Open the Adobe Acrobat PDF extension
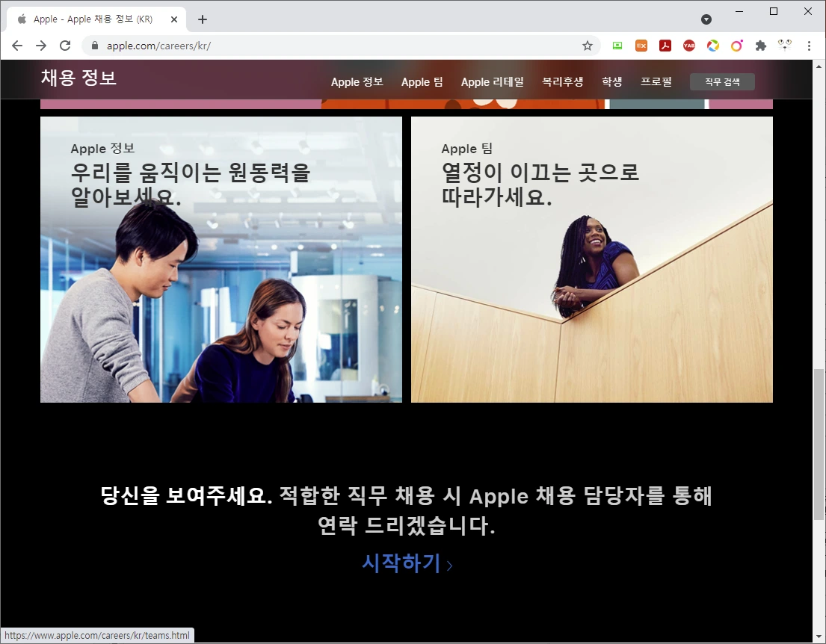The height and width of the screenshot is (644, 826). 665,46
